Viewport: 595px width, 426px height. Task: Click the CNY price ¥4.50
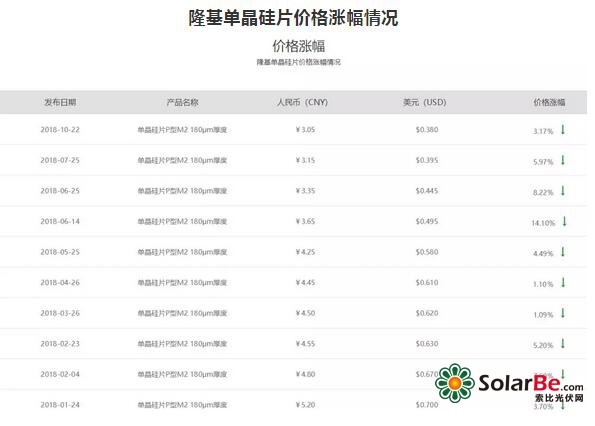pos(305,313)
